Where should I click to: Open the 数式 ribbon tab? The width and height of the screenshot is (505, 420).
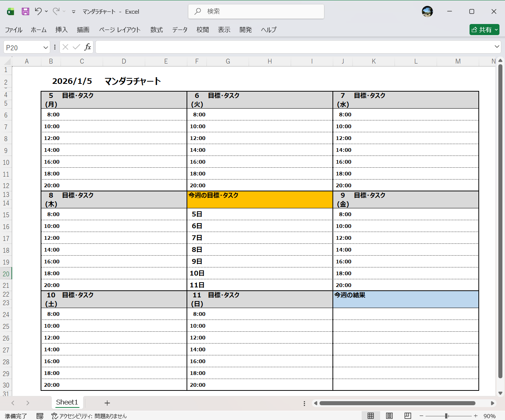156,30
